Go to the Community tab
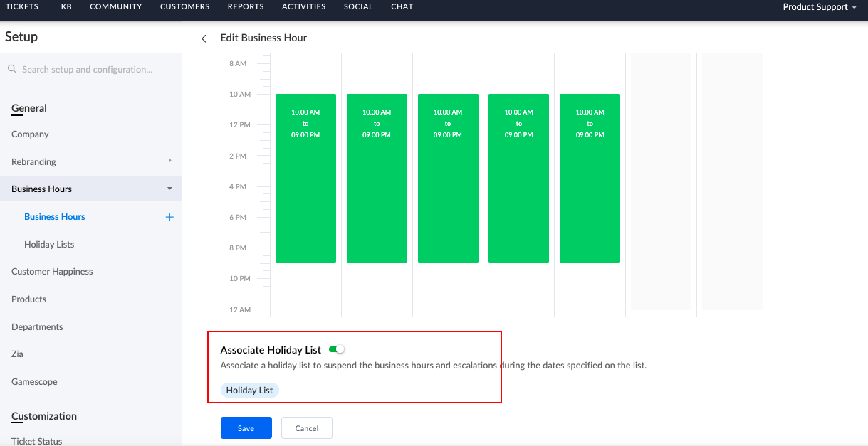The image size is (868, 446). click(116, 6)
